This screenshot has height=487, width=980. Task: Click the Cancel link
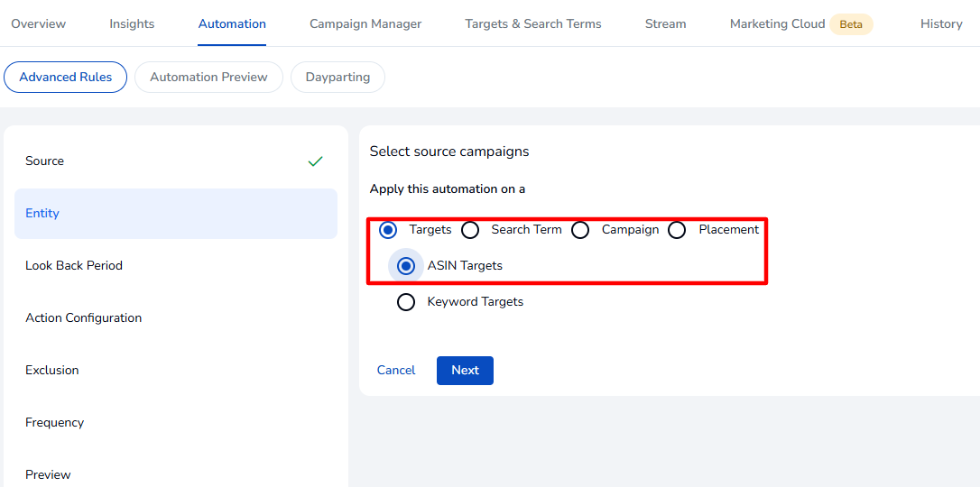396,371
